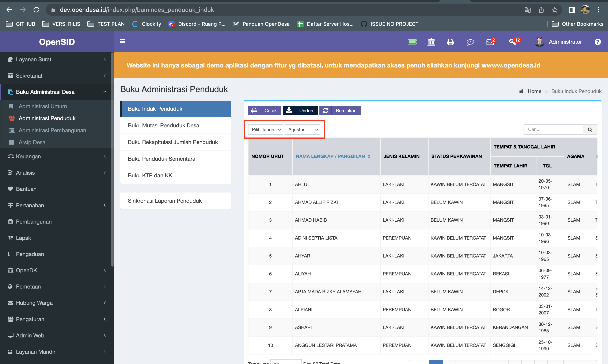This screenshot has width=608, height=364.
Task: Select Buku KTP dan KK tab
Action: (176, 176)
